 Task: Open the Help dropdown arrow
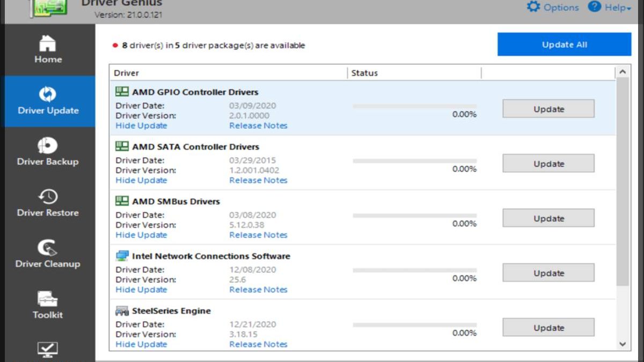(628, 9)
